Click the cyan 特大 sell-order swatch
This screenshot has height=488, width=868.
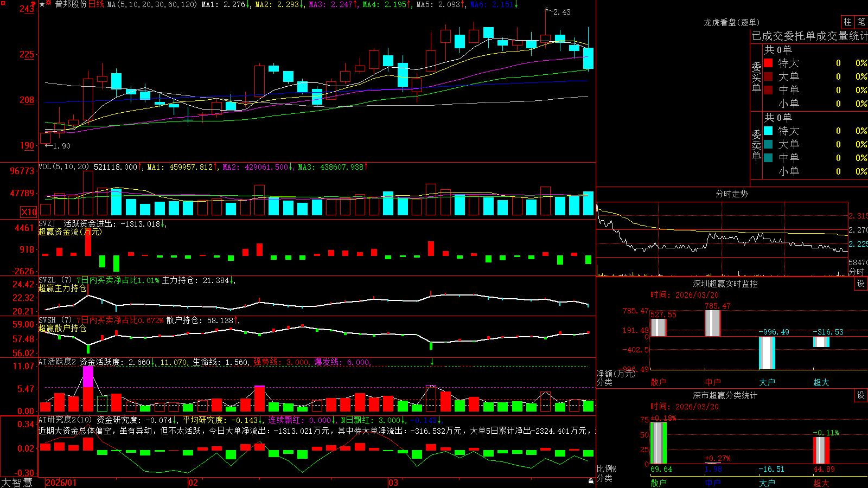tap(768, 131)
